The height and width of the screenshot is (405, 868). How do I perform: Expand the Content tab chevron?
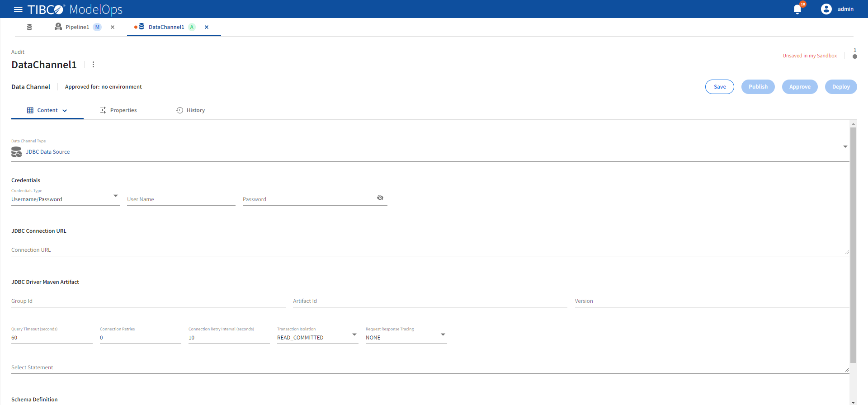[65, 111]
